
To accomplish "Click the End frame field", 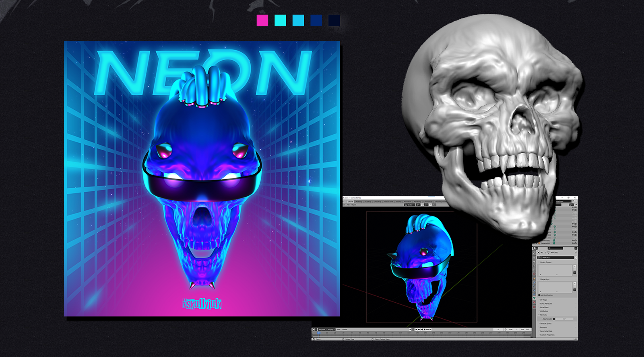I will click(525, 329).
